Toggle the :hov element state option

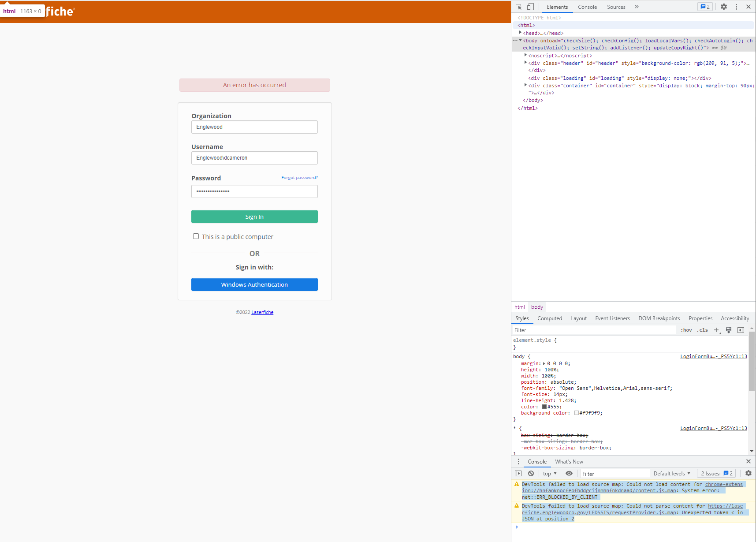click(x=686, y=330)
